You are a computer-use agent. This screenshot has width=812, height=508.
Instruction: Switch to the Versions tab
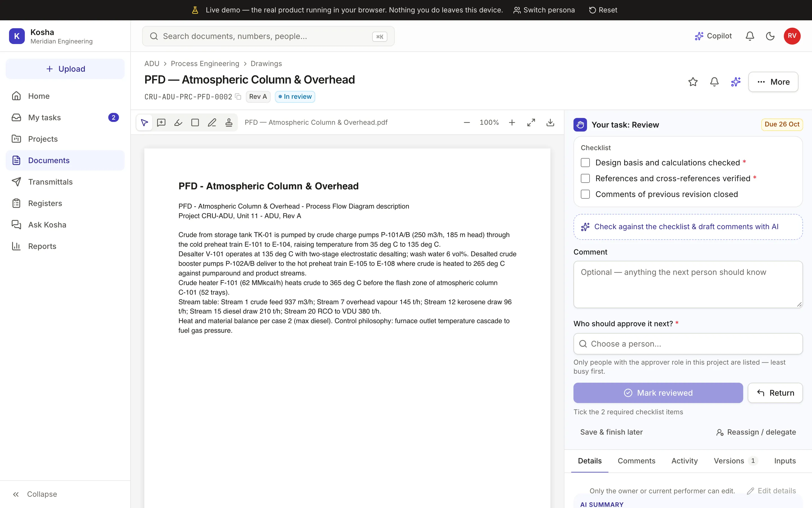[736, 461]
